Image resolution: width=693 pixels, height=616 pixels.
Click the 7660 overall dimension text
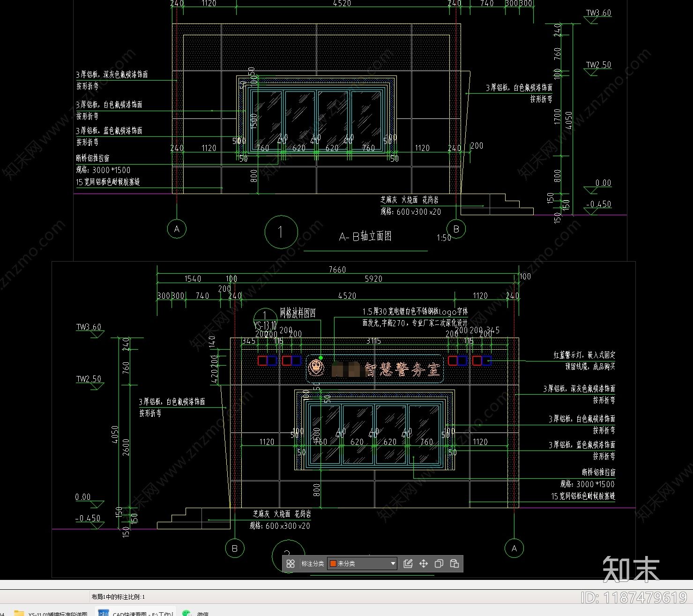pyautogui.click(x=337, y=270)
